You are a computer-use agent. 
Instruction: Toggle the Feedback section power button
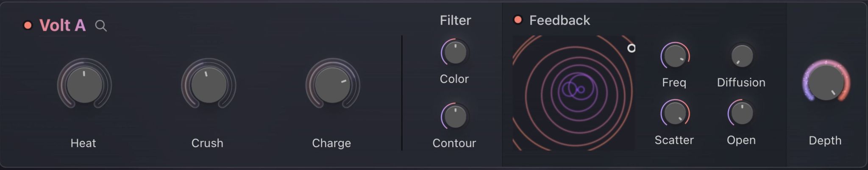pyautogui.click(x=517, y=20)
